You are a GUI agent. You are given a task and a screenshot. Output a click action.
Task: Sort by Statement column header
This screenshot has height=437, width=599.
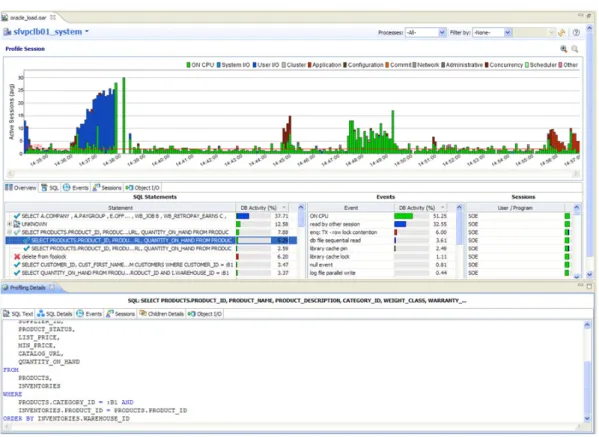tap(120, 208)
